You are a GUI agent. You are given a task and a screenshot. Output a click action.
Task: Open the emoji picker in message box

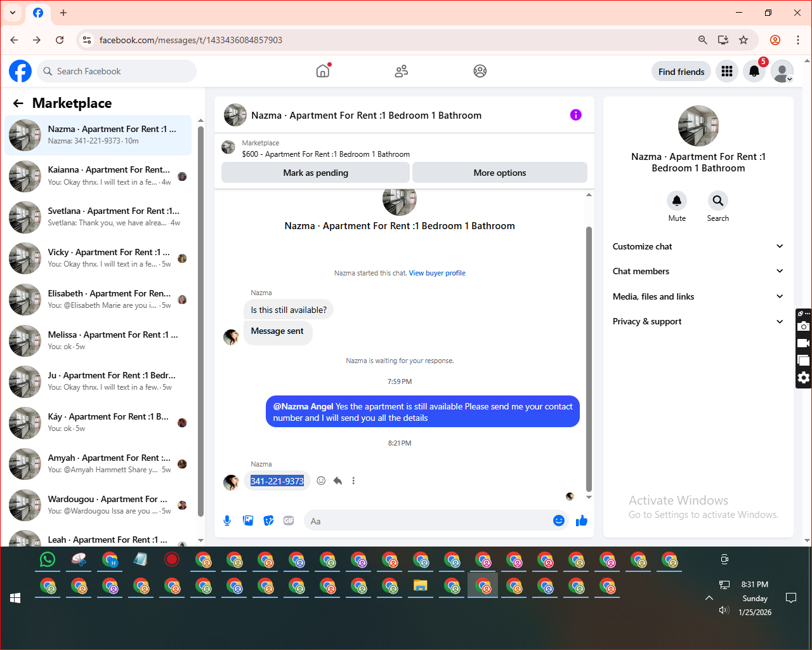(559, 521)
